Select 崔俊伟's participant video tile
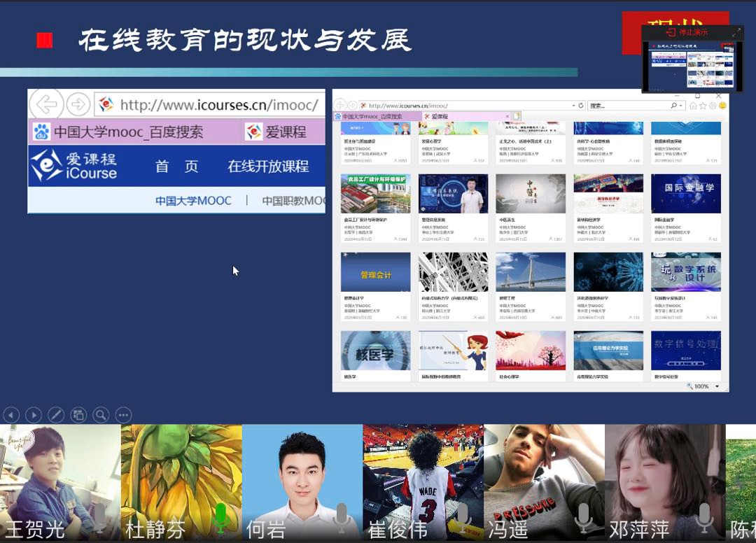Image resolution: width=756 pixels, height=543 pixels. [x=423, y=482]
